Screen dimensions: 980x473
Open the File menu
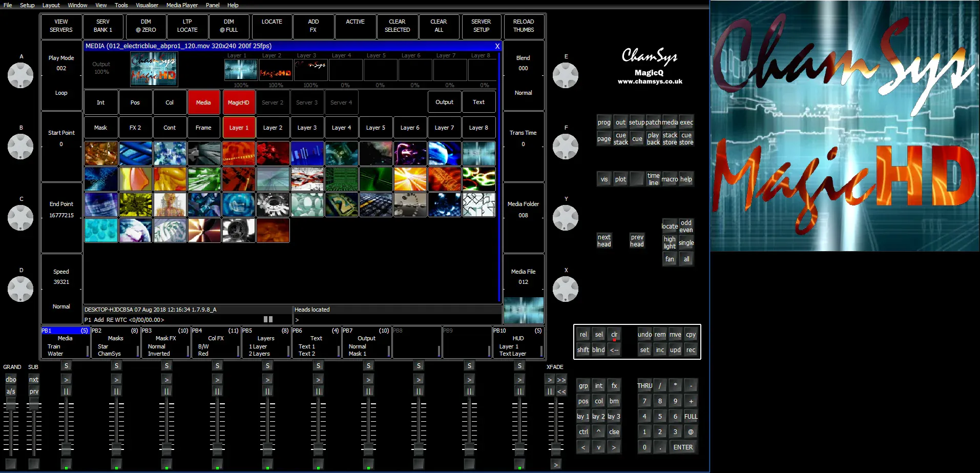[8, 5]
